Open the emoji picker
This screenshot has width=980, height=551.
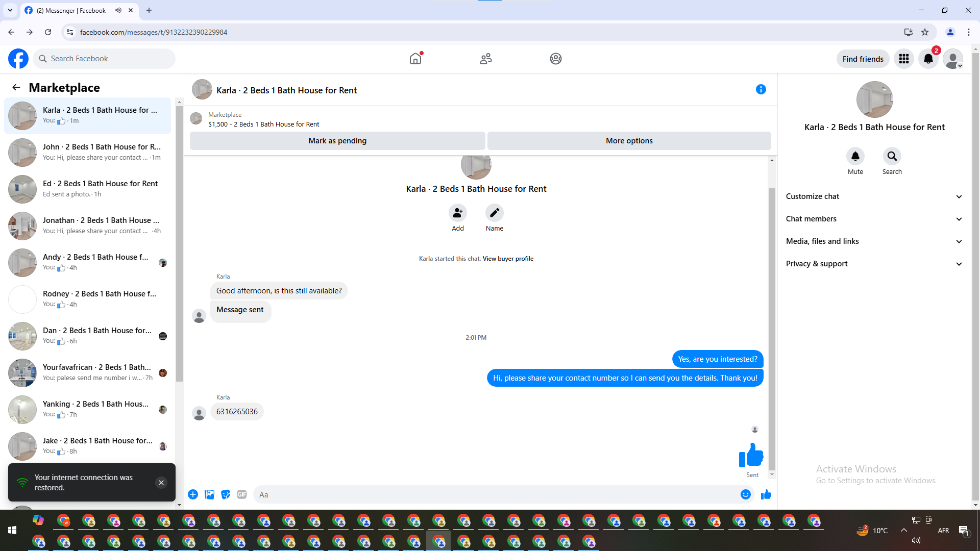click(x=746, y=494)
